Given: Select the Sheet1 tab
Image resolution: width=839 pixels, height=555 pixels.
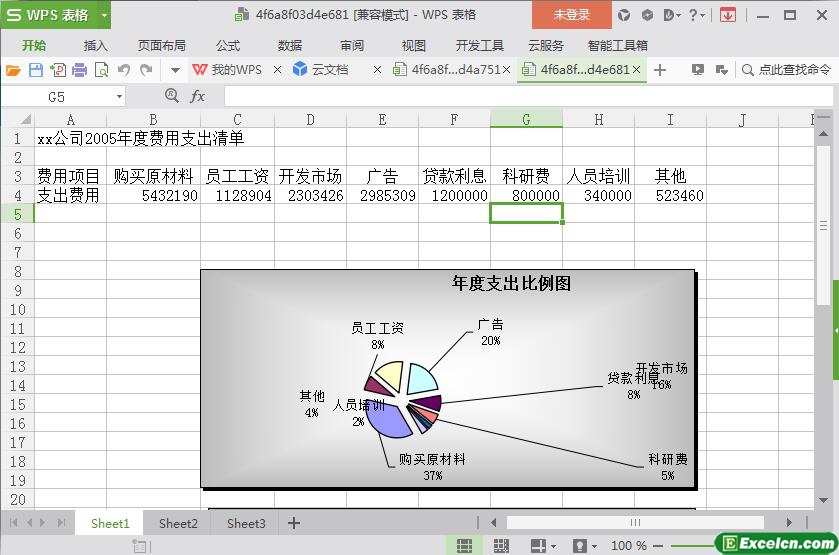Looking at the screenshot, I should coord(110,523).
